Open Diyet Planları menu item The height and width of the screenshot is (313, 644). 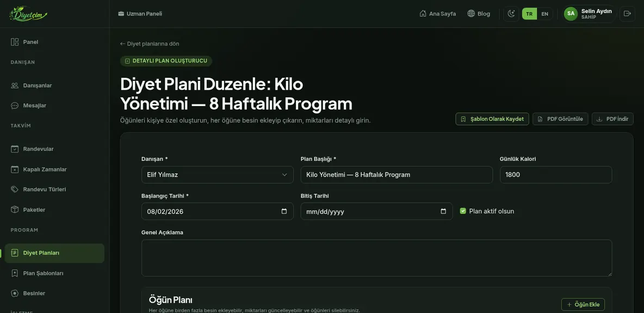[x=54, y=253]
